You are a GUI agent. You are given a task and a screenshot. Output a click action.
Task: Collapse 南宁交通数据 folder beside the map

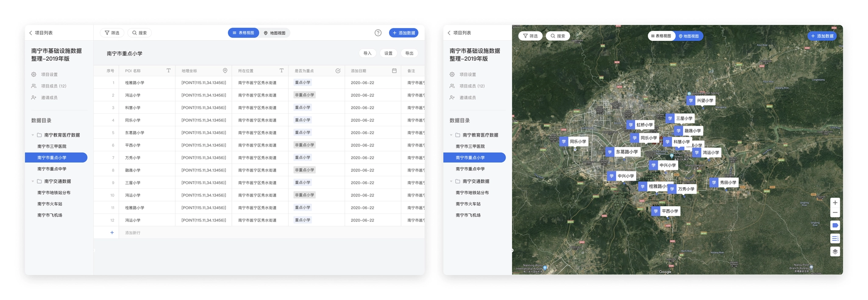[x=451, y=181]
